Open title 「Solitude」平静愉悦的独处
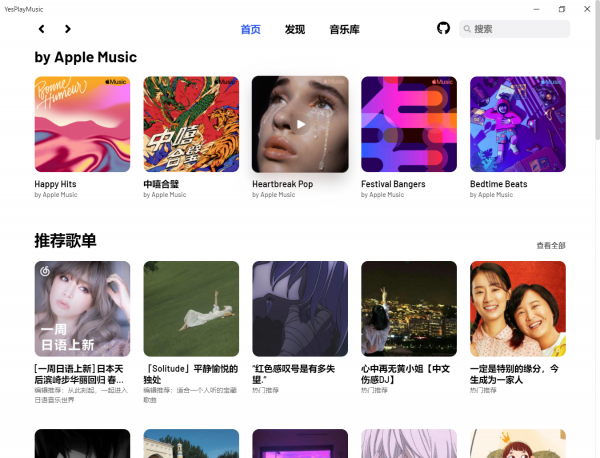600x458 pixels. click(191, 374)
